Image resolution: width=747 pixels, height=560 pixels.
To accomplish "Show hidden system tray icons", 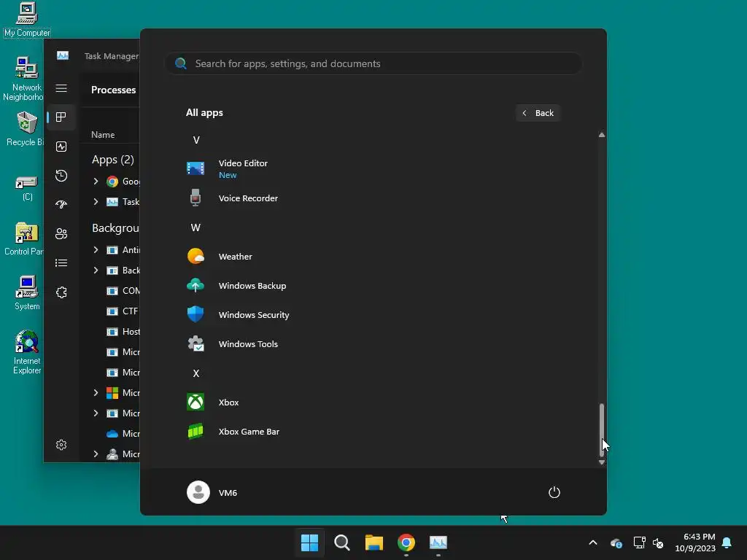I will click(593, 542).
